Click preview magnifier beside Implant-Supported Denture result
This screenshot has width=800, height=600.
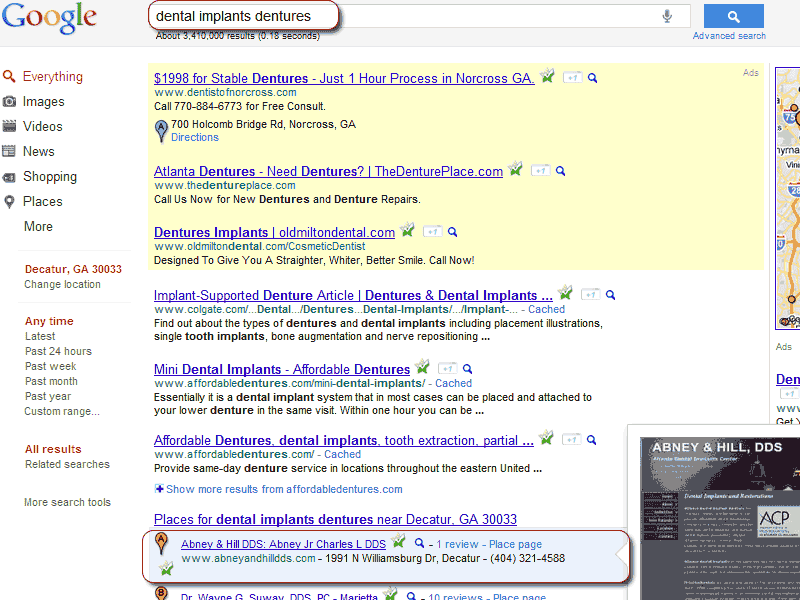click(x=610, y=295)
